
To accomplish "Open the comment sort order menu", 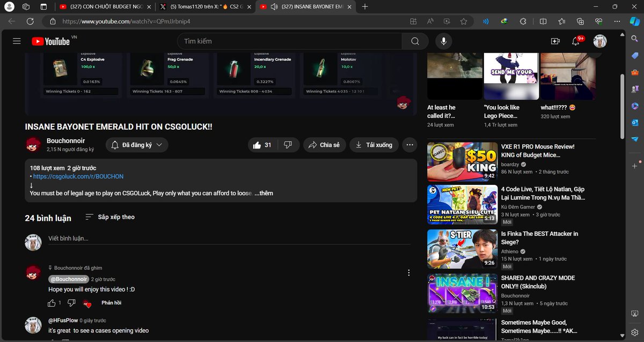I will point(110,217).
